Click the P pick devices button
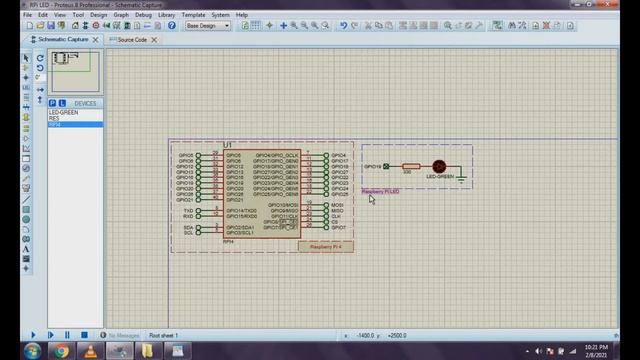 [52, 103]
